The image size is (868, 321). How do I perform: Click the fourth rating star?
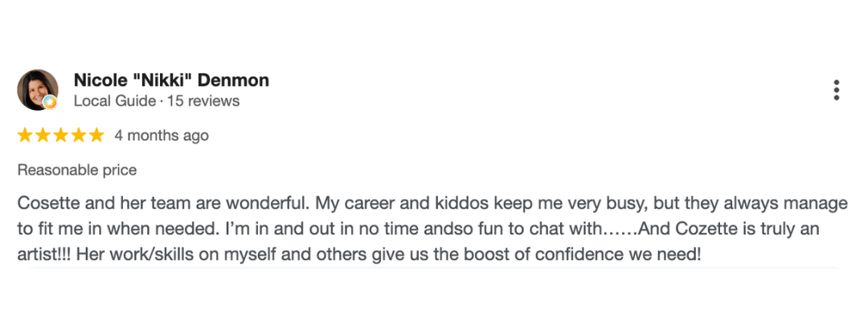pos(78,136)
